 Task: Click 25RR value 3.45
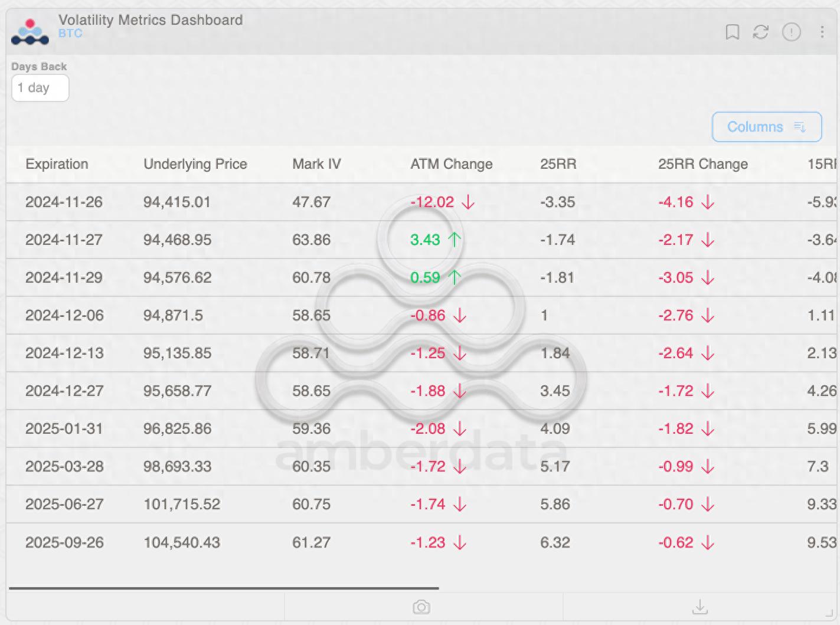click(555, 391)
